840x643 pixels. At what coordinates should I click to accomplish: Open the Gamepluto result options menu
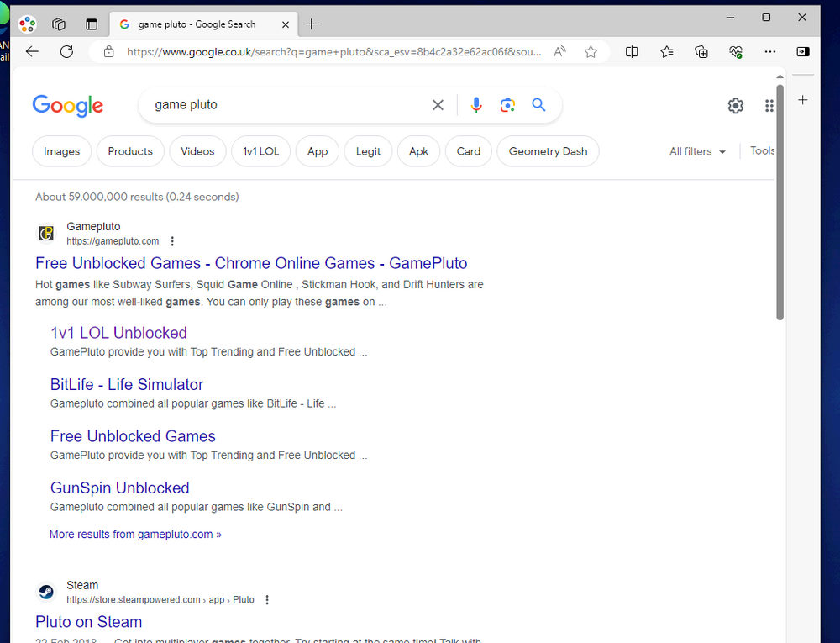tap(172, 241)
